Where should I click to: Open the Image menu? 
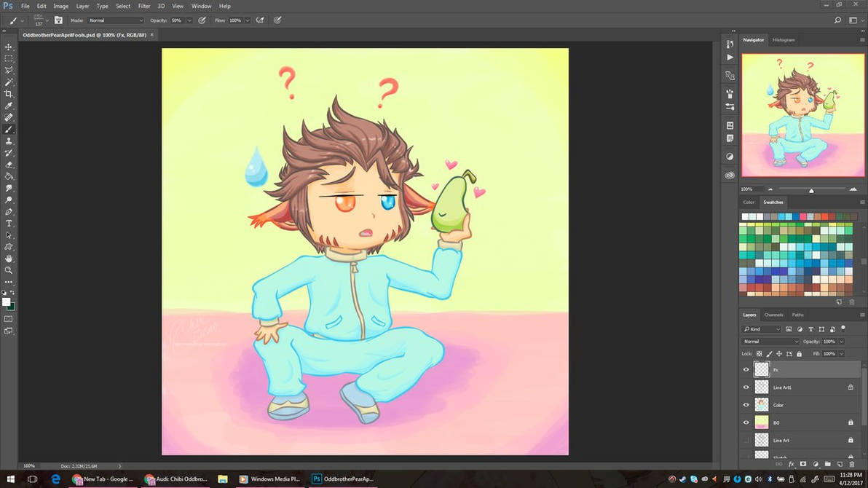tap(61, 6)
